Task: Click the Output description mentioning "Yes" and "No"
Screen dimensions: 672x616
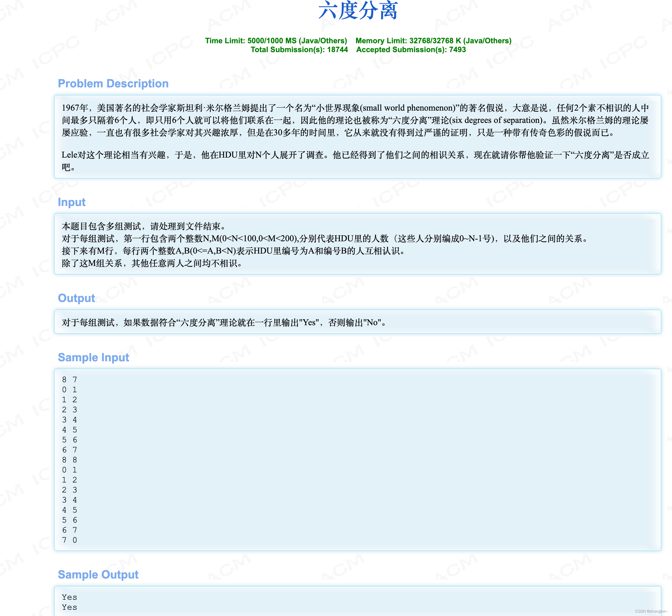Action: pos(225,322)
